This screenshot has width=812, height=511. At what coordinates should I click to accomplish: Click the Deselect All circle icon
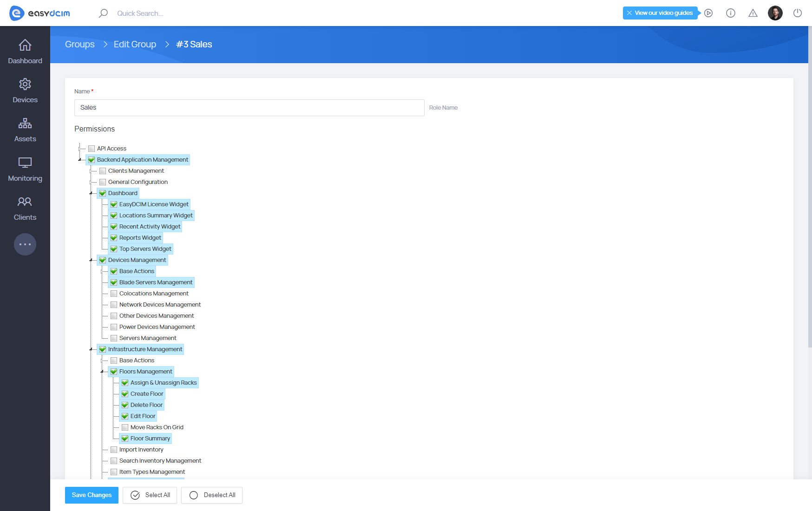pos(194,495)
